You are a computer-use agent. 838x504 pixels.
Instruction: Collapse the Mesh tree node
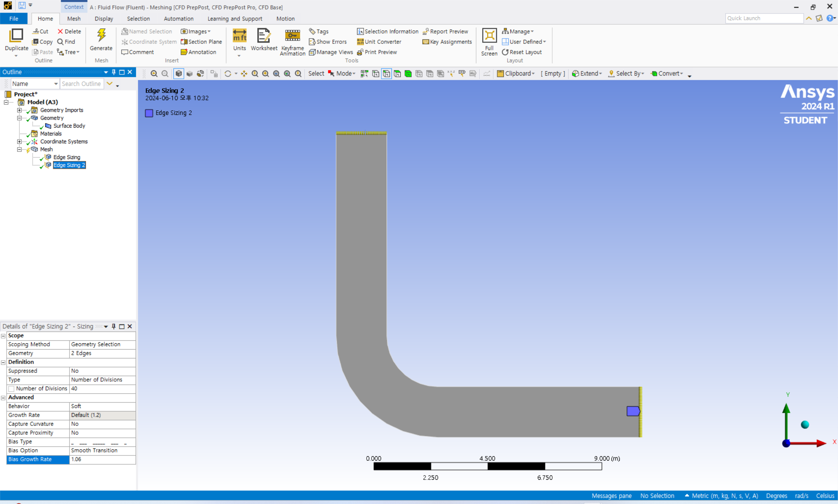[19, 150]
